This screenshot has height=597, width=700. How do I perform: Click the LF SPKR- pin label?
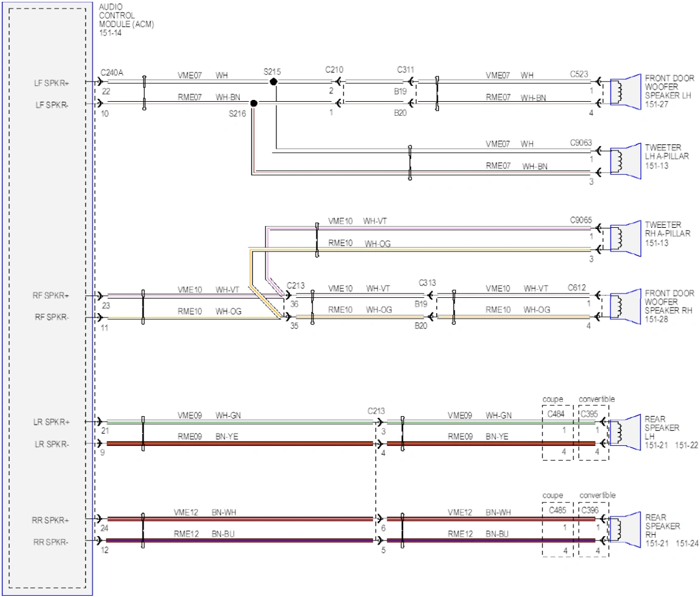(51, 105)
